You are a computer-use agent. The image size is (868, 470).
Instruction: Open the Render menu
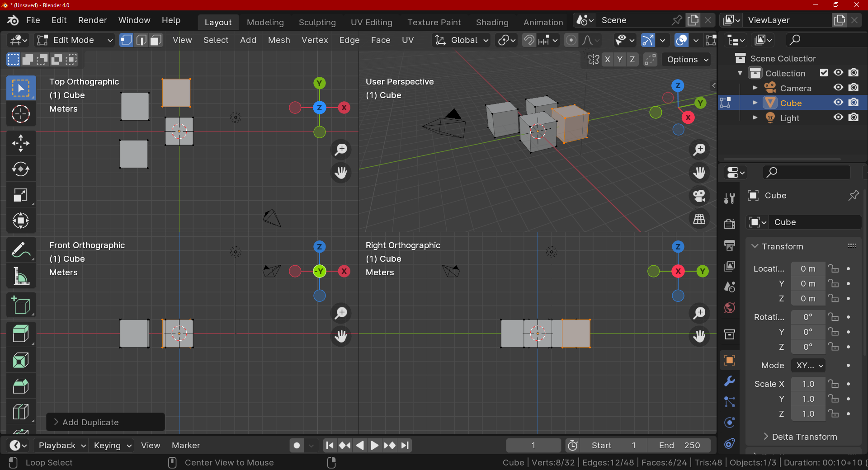pos(92,20)
